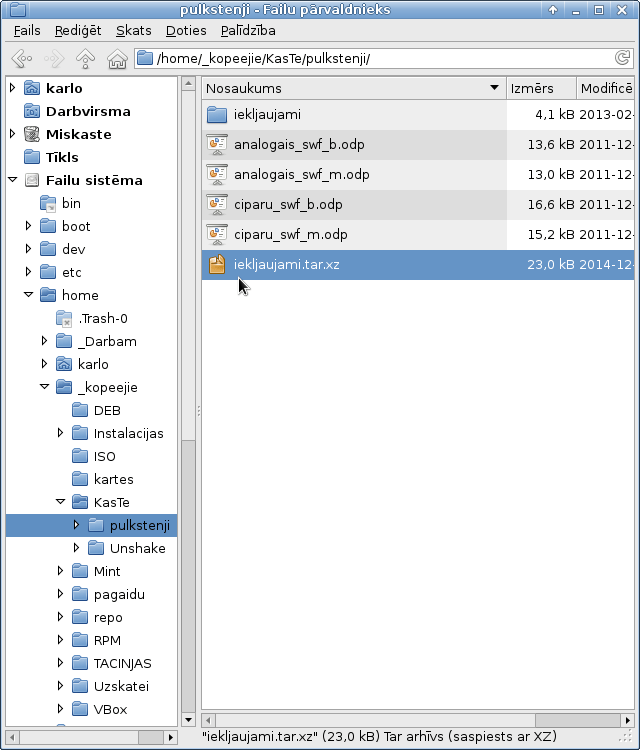640x750 pixels.
Task: Sort by the Izmērs column header
Action: coord(541,88)
